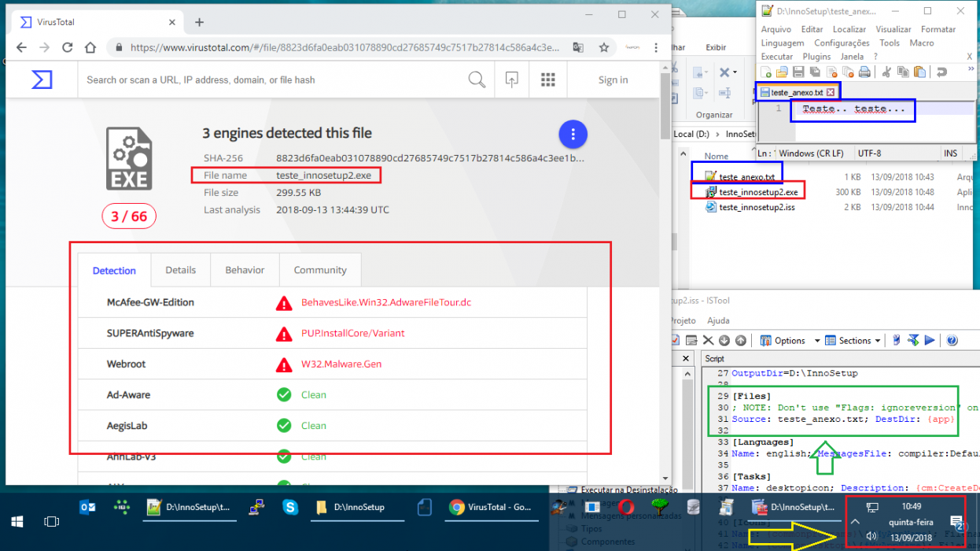Click the McAfee-GW-Edition engine name

150,302
